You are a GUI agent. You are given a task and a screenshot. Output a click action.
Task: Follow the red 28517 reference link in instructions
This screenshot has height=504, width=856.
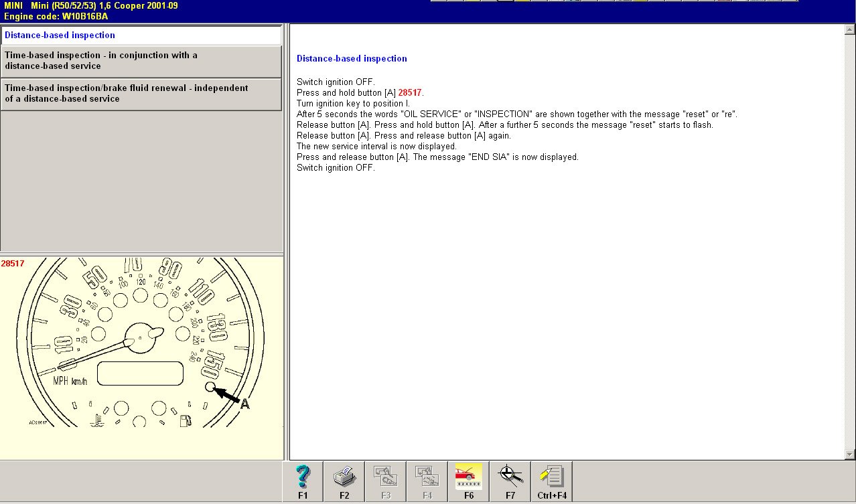point(410,93)
